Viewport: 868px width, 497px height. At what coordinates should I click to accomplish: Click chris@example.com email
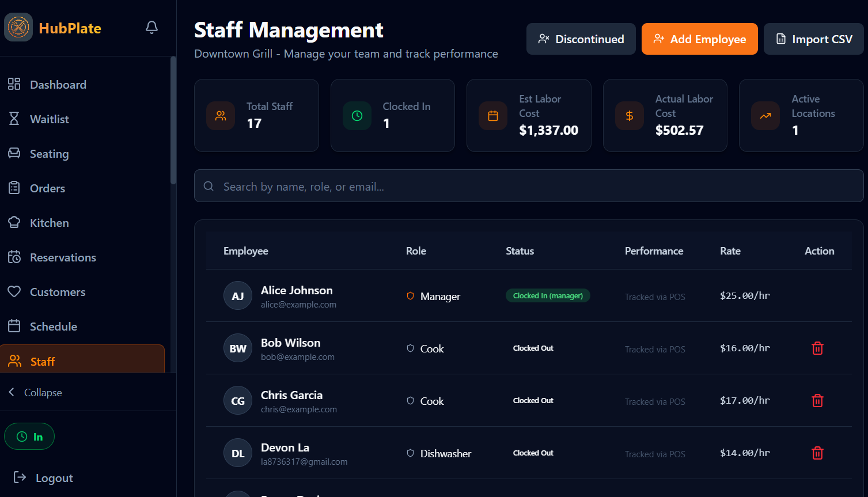pos(299,409)
